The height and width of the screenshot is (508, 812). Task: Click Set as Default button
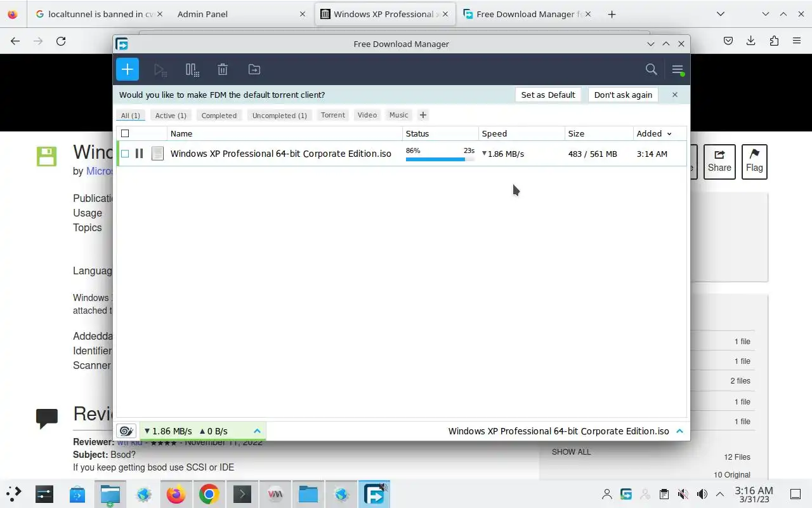548,95
